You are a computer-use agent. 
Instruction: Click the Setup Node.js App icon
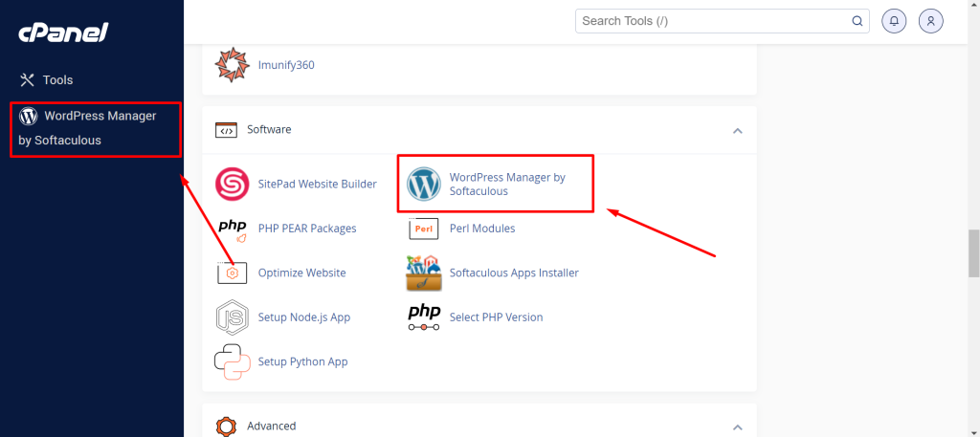(232, 317)
